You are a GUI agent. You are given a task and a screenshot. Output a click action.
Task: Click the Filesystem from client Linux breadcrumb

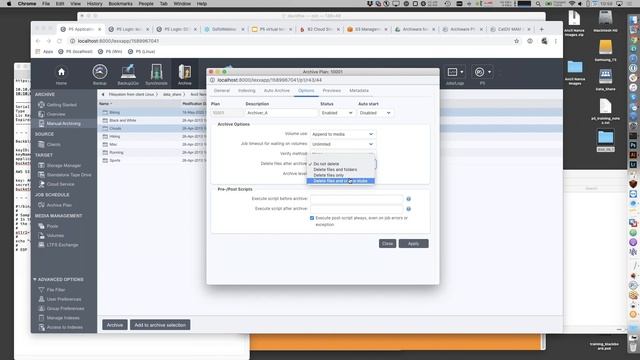(131, 94)
